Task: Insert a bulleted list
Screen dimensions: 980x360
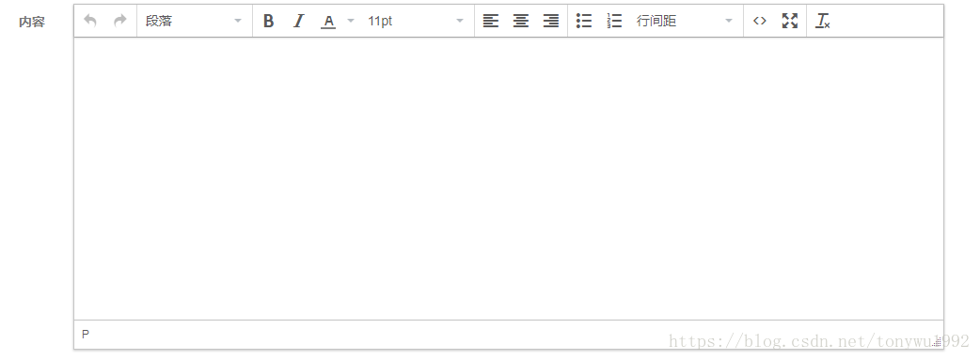Action: pos(584,21)
